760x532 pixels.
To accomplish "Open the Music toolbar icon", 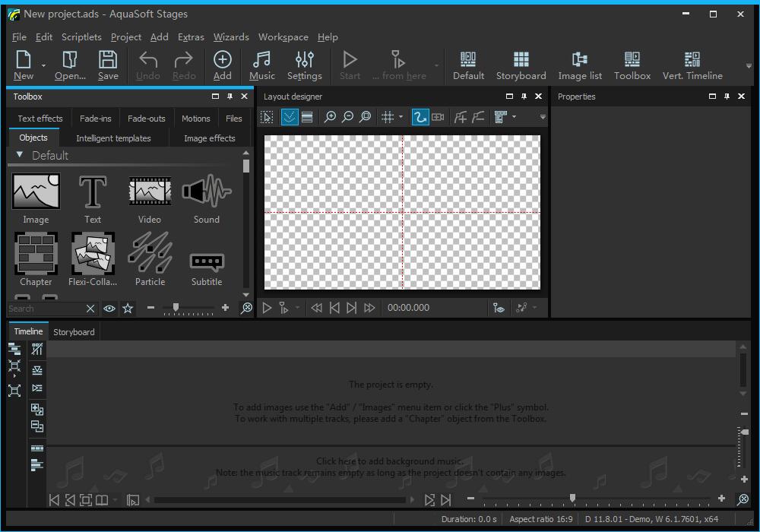I will coord(261,65).
